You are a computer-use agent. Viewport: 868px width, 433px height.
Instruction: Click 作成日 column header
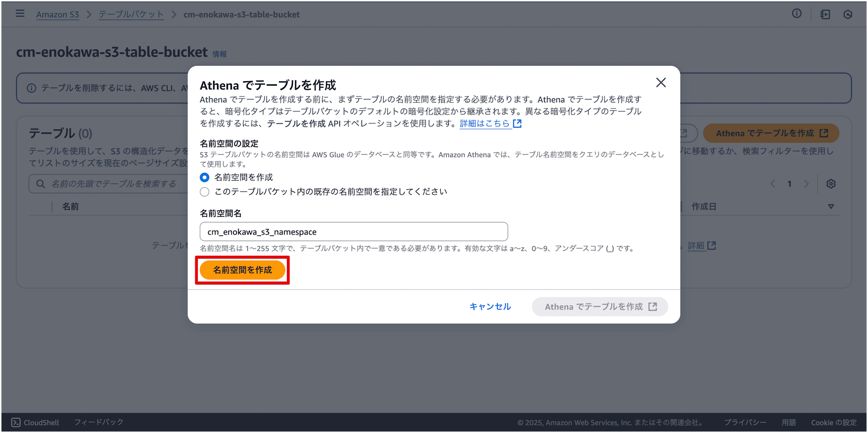pos(704,207)
